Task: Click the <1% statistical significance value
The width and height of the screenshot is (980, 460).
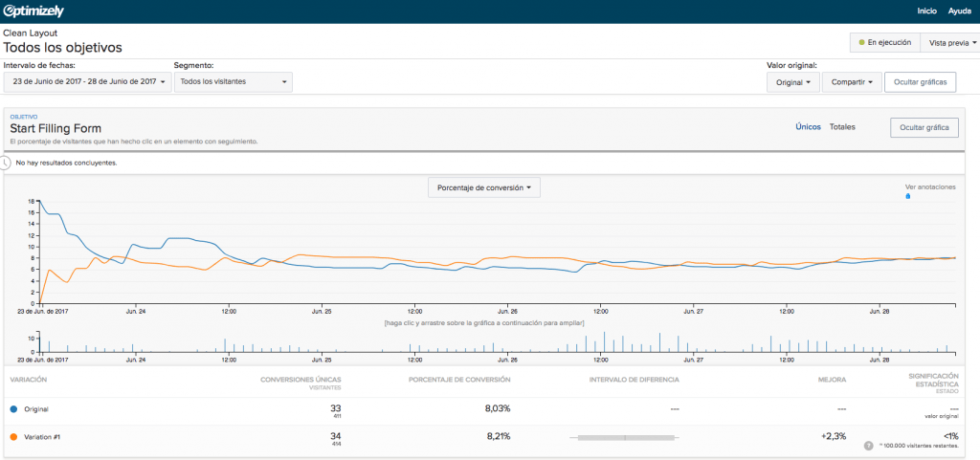Action: coord(950,436)
